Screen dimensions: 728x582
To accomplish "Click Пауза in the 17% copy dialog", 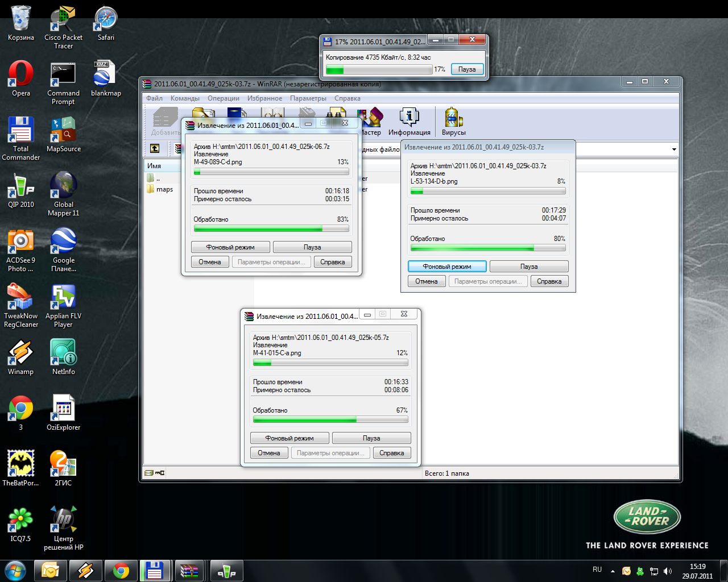I will pyautogui.click(x=467, y=69).
